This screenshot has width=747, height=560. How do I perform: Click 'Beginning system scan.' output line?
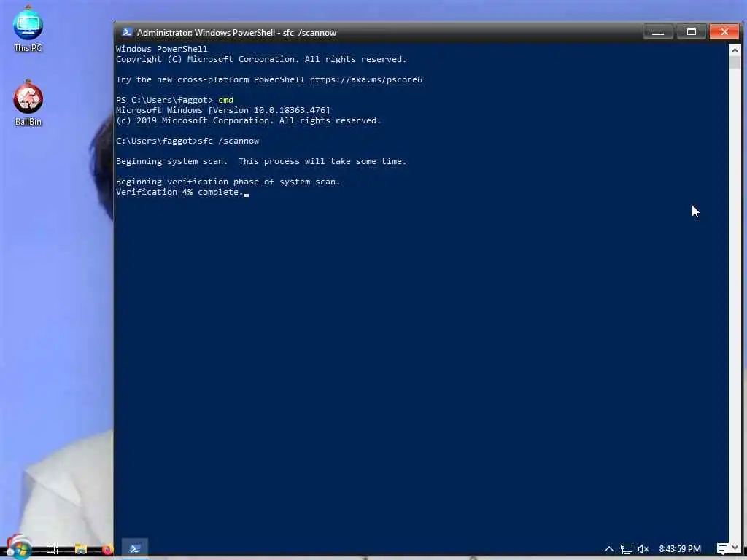[x=171, y=161]
